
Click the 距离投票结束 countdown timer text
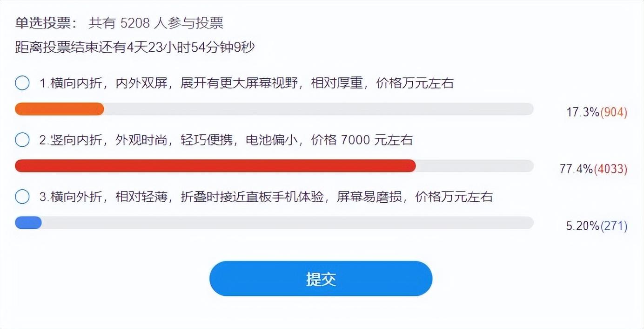pos(135,48)
